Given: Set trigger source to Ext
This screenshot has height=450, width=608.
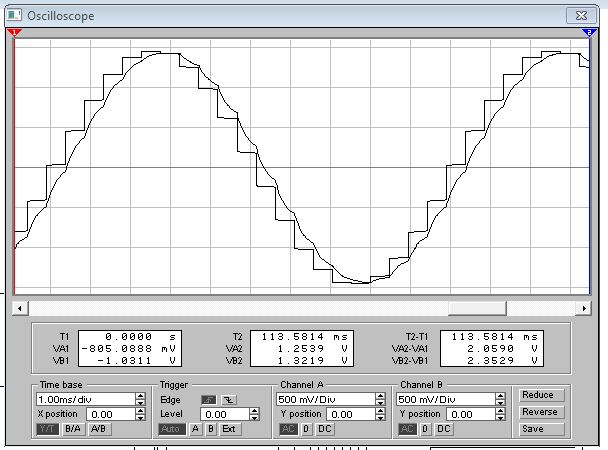Looking at the screenshot, I should click(x=229, y=429).
